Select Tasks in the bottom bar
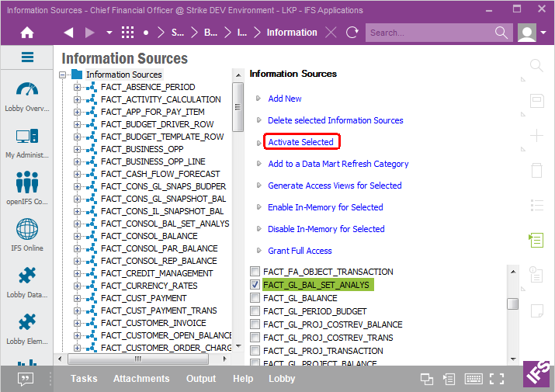The width and height of the screenshot is (555, 392). click(84, 379)
